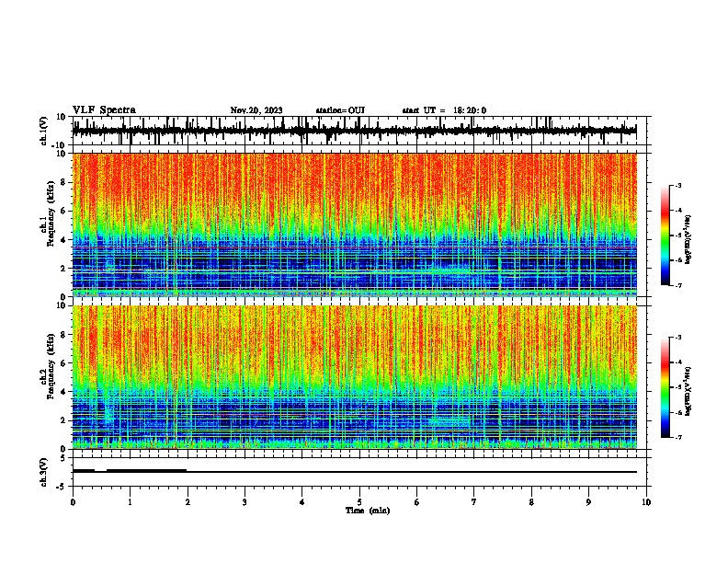This screenshot has width=728, height=563.
Task: Click time axis tick label "2"
Action: coord(188,502)
